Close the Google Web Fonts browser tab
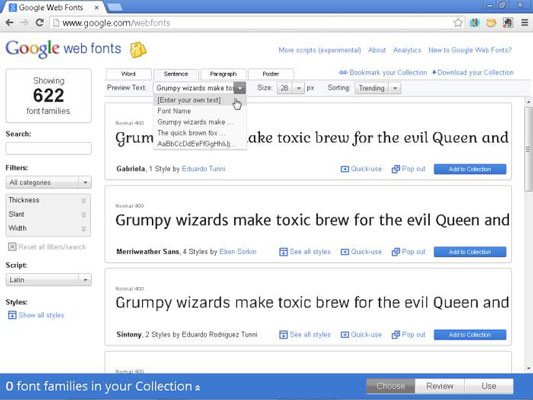 coord(97,7)
